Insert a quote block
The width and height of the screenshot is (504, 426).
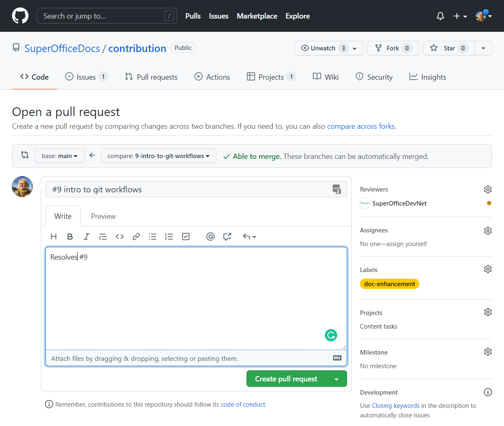pos(103,237)
